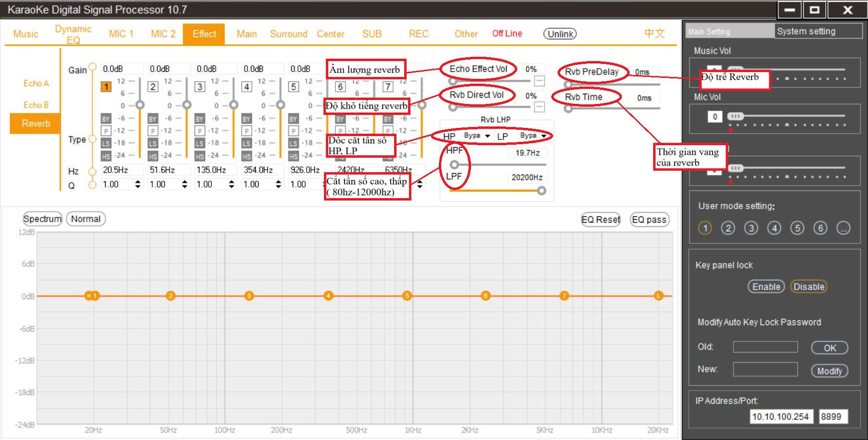Select user mode 3
The width and height of the screenshot is (868, 440).
click(x=751, y=228)
